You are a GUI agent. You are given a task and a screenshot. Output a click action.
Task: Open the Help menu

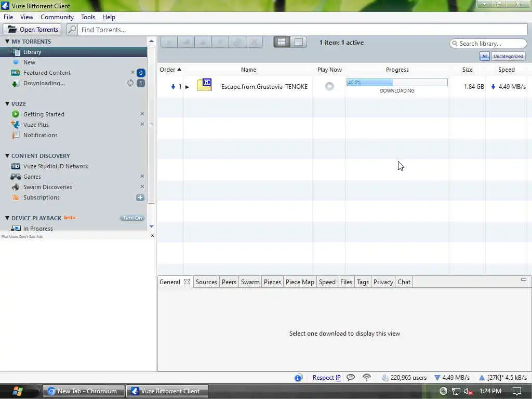[109, 17]
